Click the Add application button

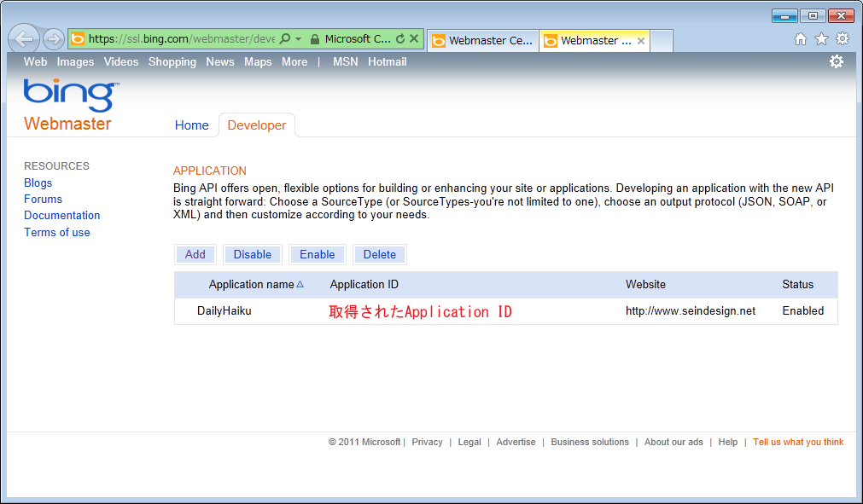point(195,254)
